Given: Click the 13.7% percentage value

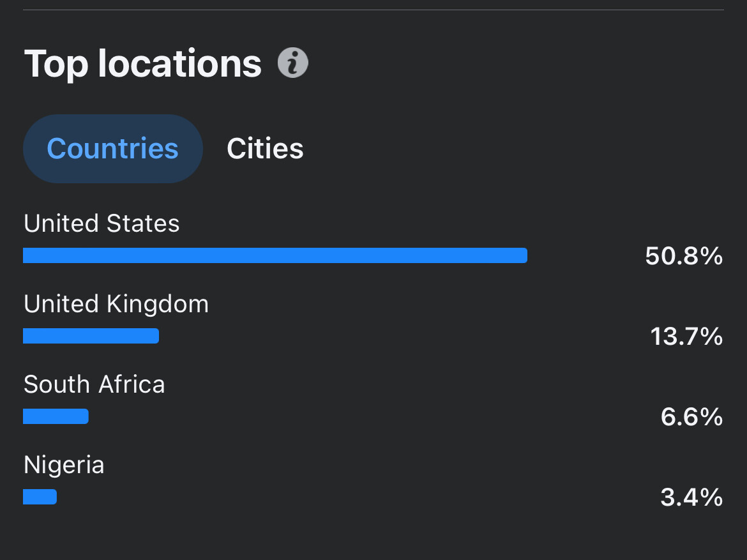Looking at the screenshot, I should pos(686,337).
